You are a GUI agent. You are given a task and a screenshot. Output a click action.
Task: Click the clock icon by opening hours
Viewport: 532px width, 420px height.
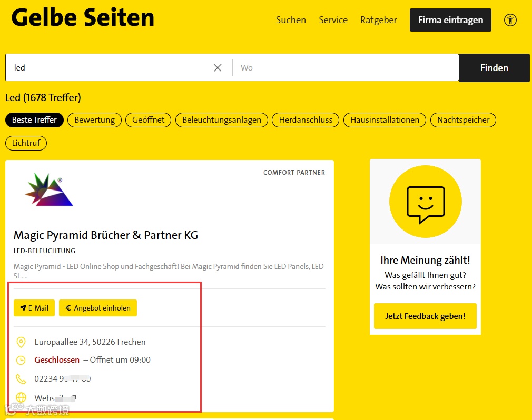21,360
